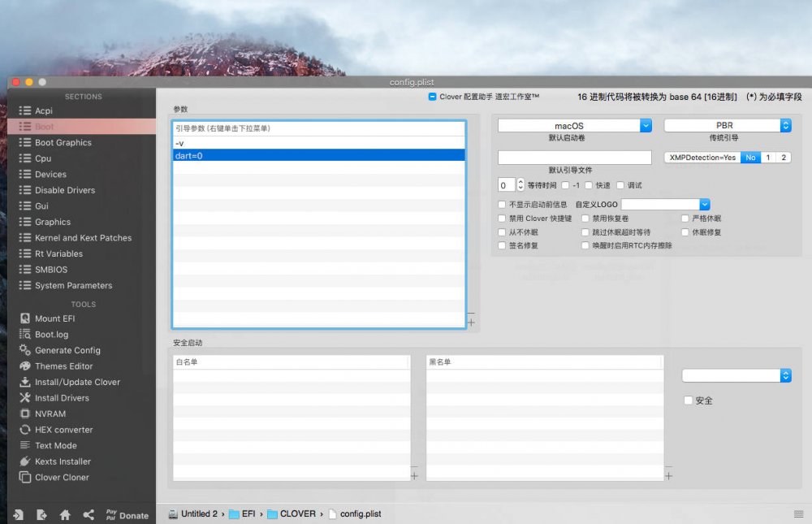Select the dart=0 boot argument row

point(319,155)
